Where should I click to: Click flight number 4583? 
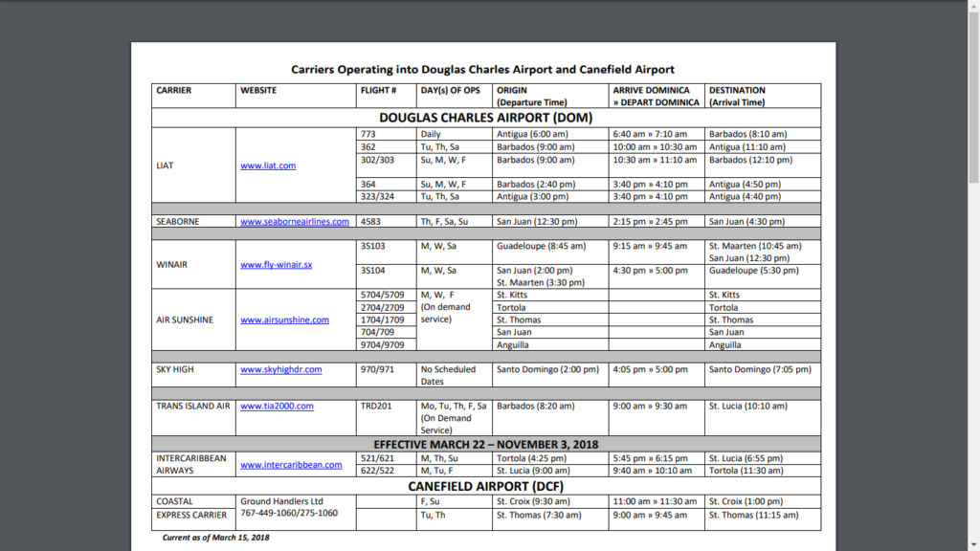coord(370,222)
